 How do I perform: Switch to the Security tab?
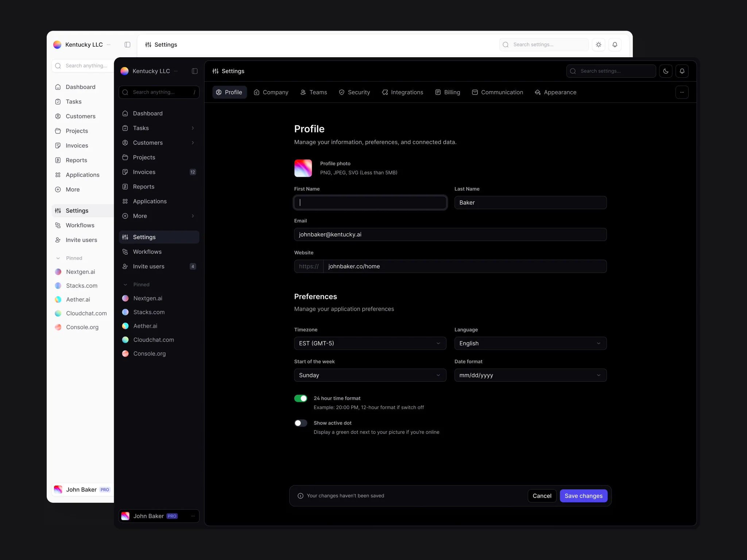(x=355, y=92)
